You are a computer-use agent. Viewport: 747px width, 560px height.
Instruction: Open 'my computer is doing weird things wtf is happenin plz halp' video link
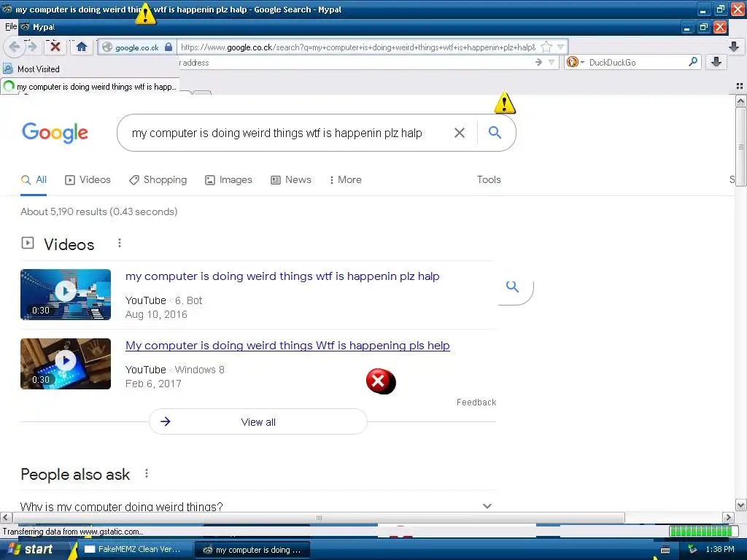(282, 276)
